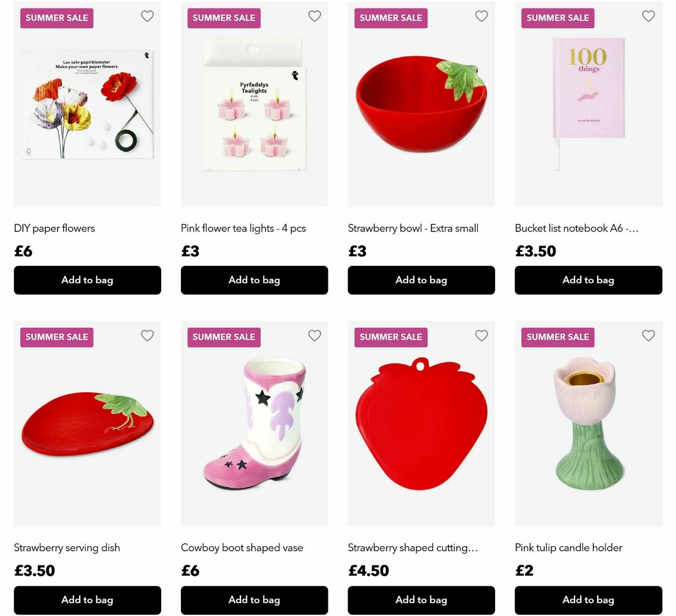Favorite the DIY paper flowers with heart icon
This screenshot has width=676, height=616.
tap(147, 16)
